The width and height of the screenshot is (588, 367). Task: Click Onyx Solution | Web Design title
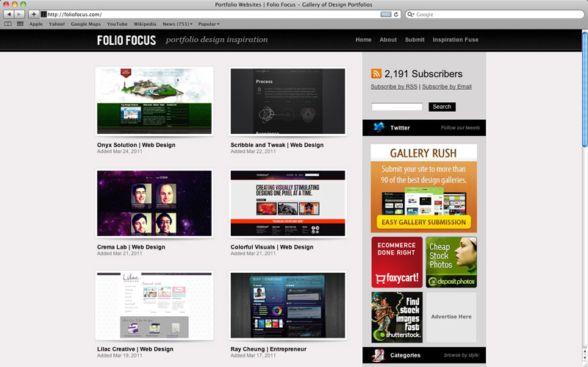[136, 145]
